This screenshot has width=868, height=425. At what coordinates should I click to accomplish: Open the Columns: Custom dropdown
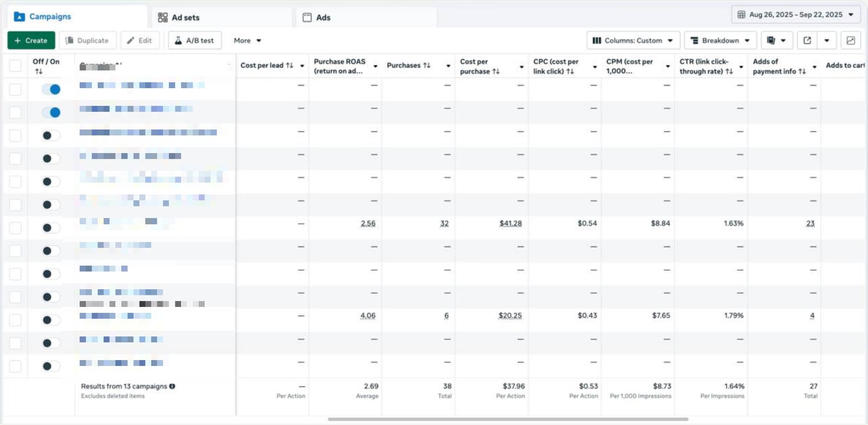[x=633, y=41]
